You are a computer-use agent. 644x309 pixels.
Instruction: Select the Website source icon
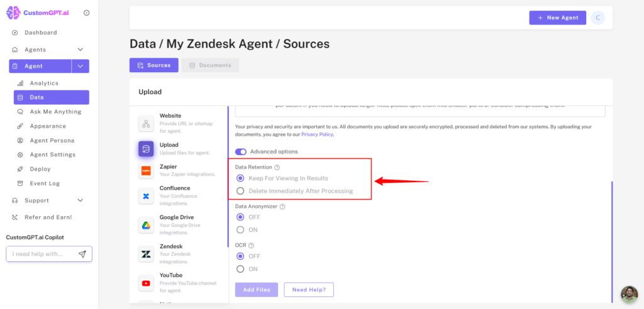pos(146,124)
